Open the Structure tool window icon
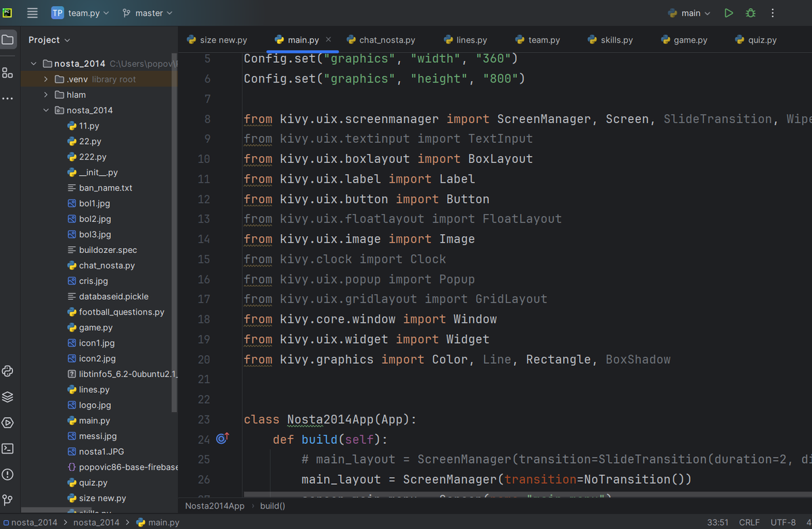This screenshot has width=812, height=529. coord(7,72)
